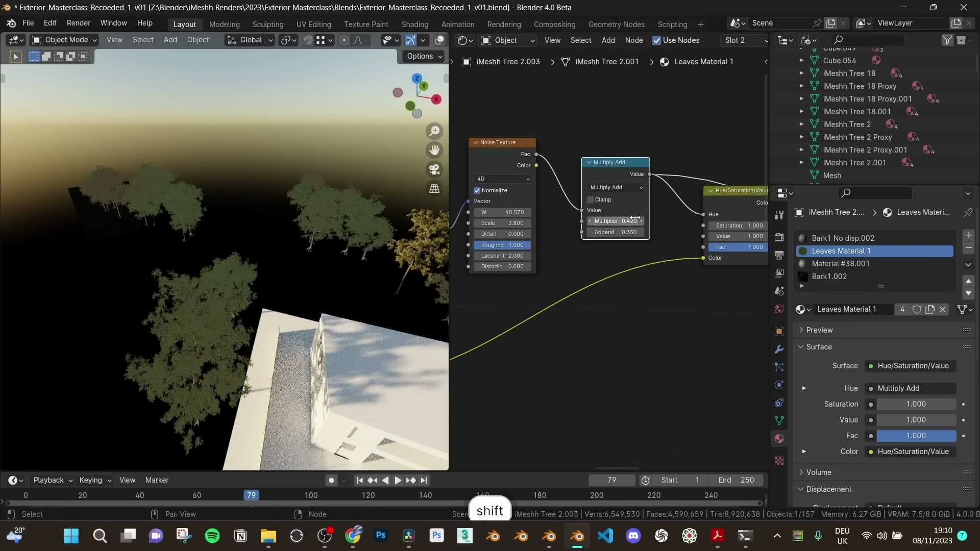Screen dimensions: 980x551
Task: Open the File menu
Action: 28,23
